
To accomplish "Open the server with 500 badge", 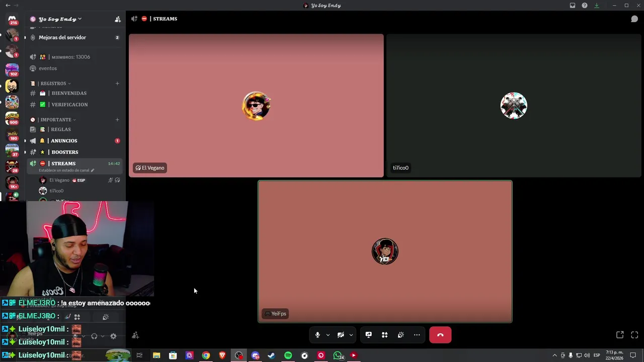I will click(12, 119).
